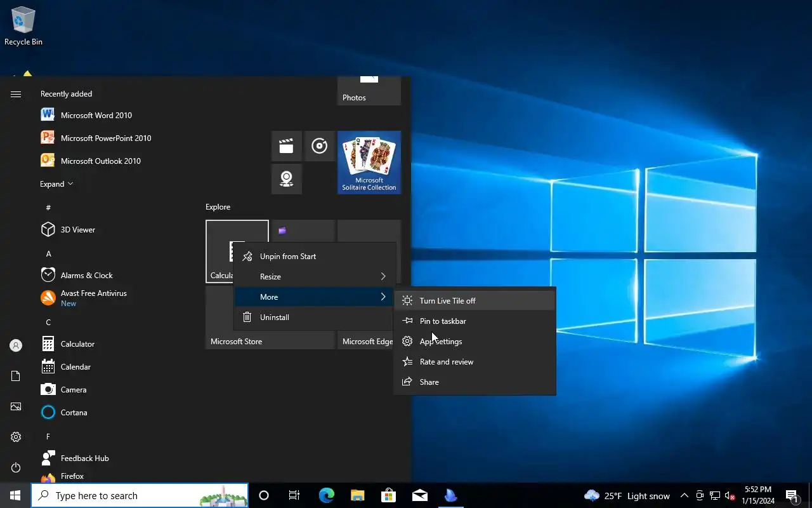Open the notification center icon
Viewport: 812px width, 508px height.
tap(792, 495)
